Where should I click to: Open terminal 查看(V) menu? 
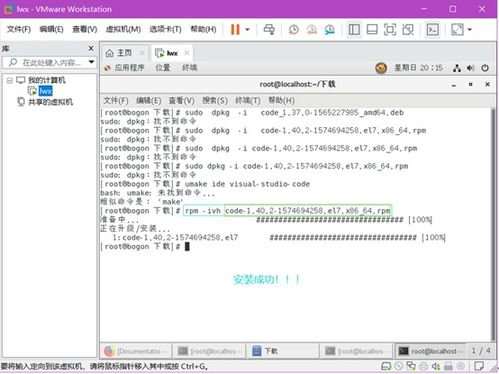(x=181, y=100)
